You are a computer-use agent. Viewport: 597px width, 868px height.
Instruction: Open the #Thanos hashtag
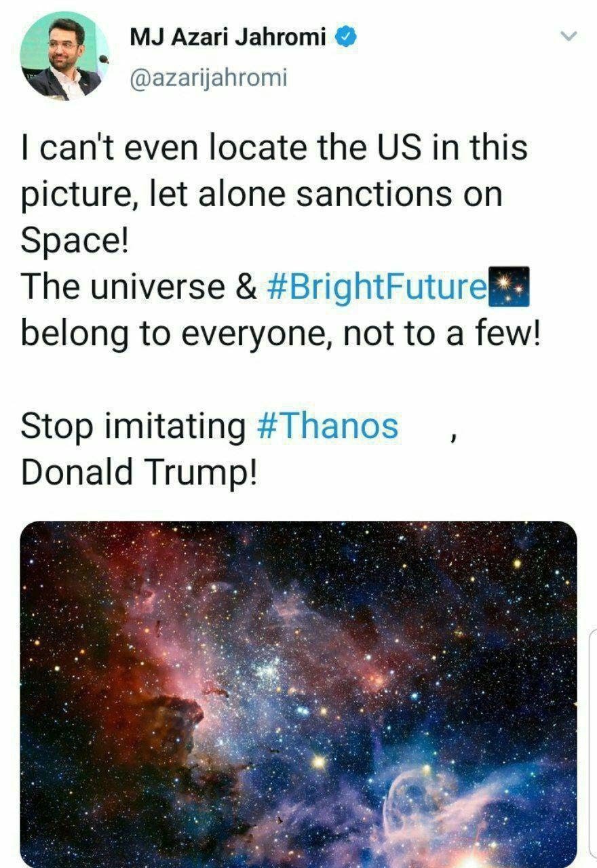click(328, 427)
